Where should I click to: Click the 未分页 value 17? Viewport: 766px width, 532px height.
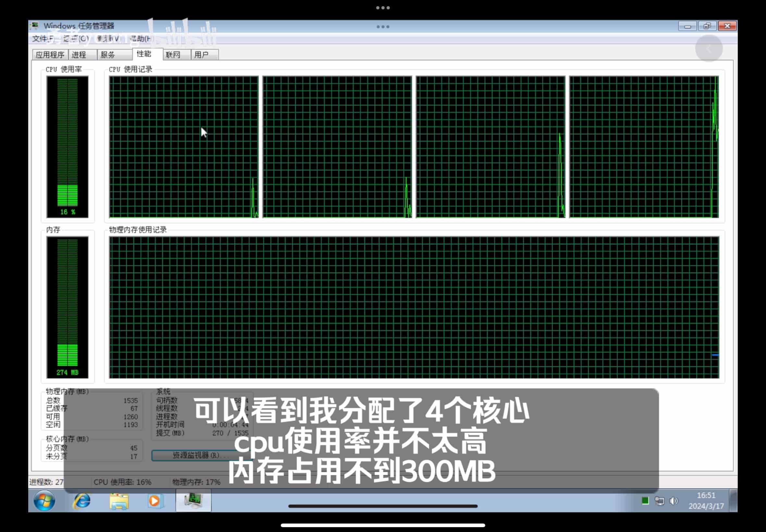(x=134, y=456)
